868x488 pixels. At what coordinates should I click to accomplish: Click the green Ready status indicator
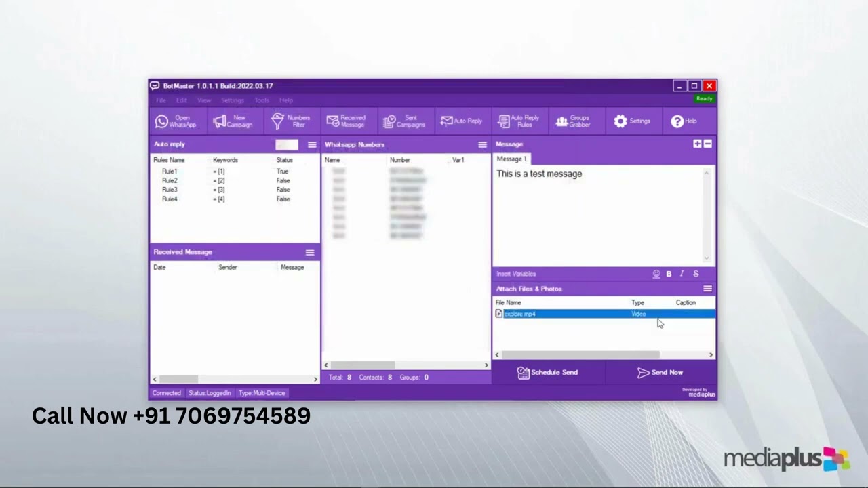(704, 99)
